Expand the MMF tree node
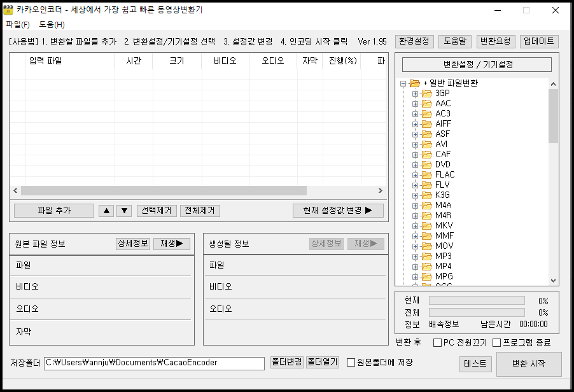Image resolution: width=574 pixels, height=392 pixels. click(x=415, y=237)
